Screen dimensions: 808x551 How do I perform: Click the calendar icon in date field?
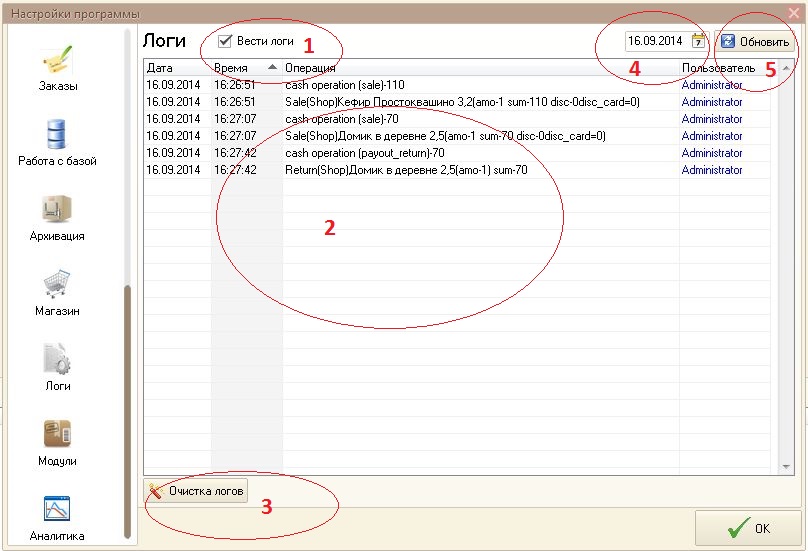point(698,41)
